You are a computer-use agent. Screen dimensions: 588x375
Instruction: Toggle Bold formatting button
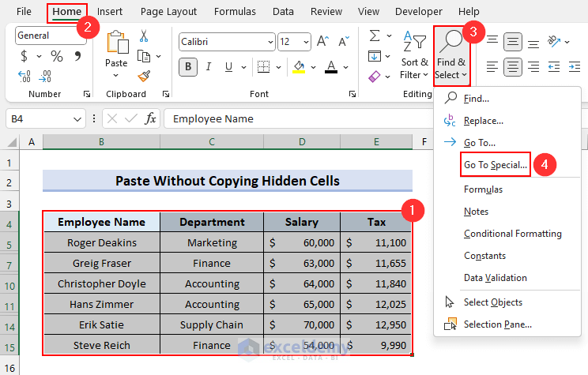pyautogui.click(x=188, y=67)
